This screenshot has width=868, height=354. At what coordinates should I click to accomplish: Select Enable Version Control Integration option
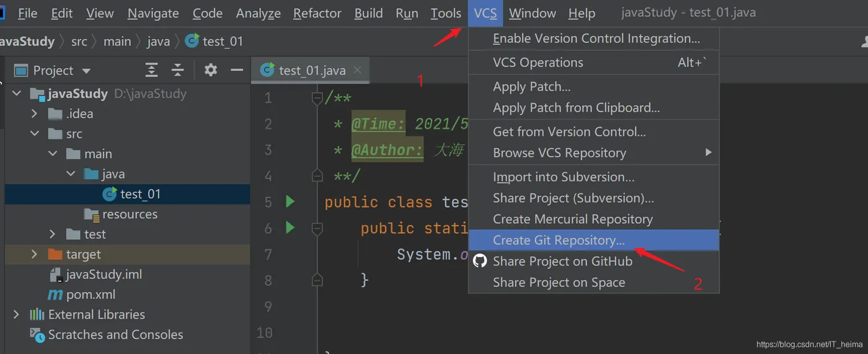pyautogui.click(x=596, y=38)
